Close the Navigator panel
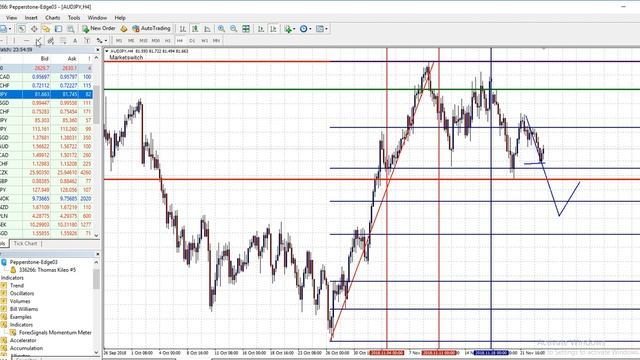The height and width of the screenshot is (360, 640). tap(98, 254)
